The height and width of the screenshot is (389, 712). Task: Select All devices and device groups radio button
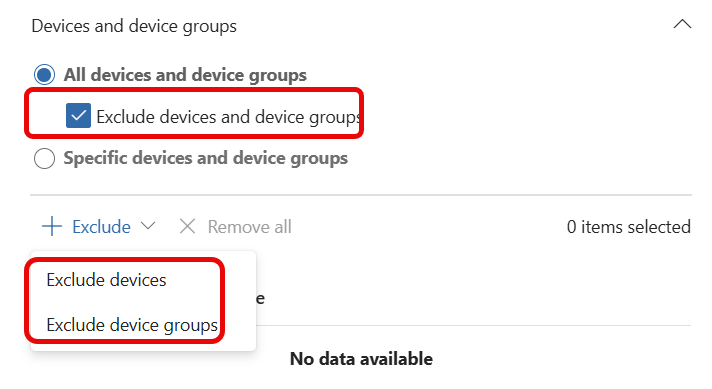coord(44,75)
